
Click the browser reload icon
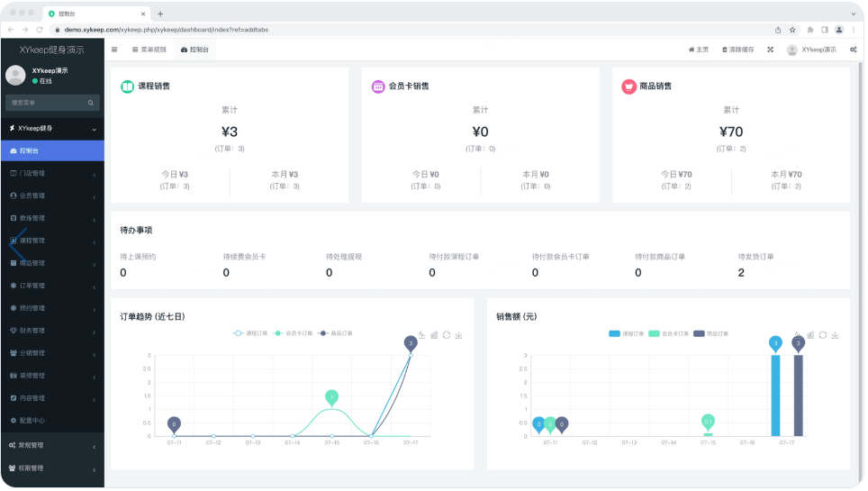click(40, 30)
